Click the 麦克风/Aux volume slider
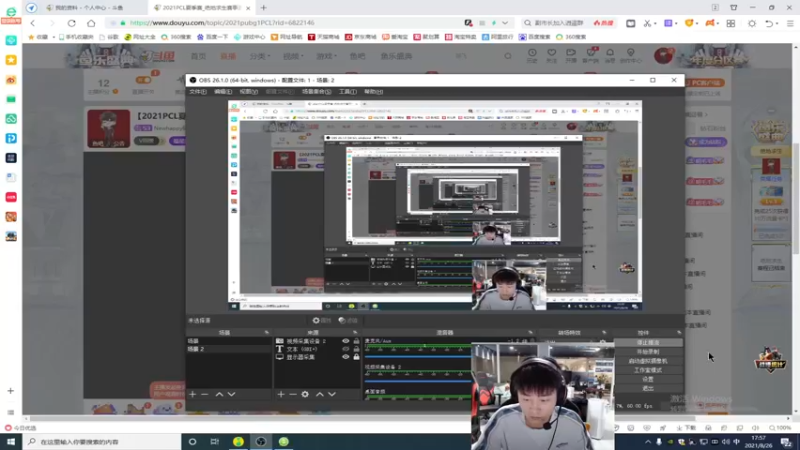Image resolution: width=800 pixels, height=450 pixels. [x=418, y=357]
